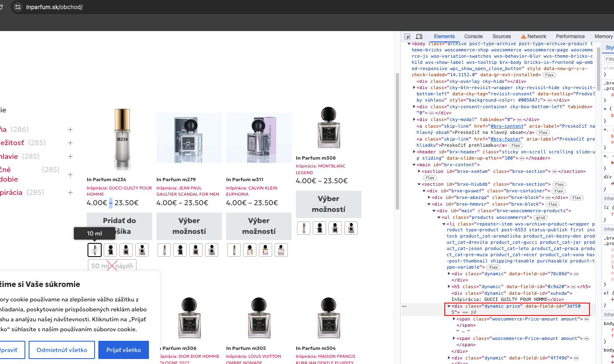Click the site info icon beside the URL
Viewport: 614px width, 364px height.
[x=17, y=7]
